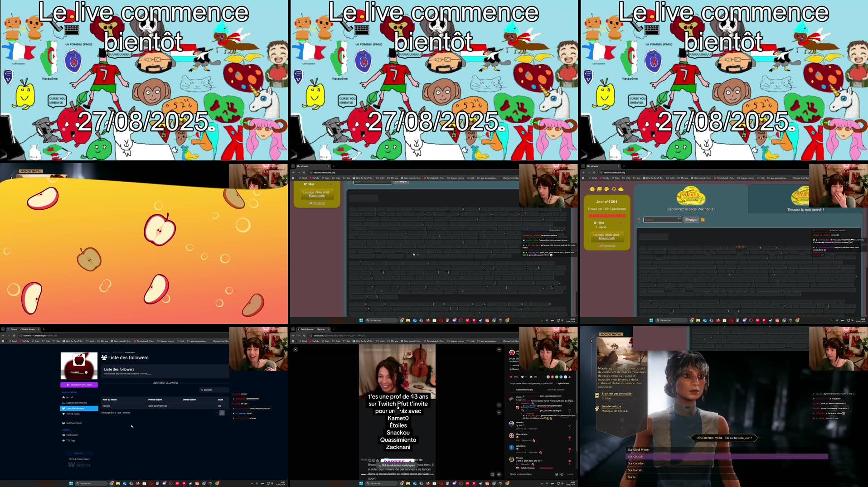The width and height of the screenshot is (868, 487).
Task: Open new tab plus in pedantix Jour n°1201 browser
Action: point(624,166)
